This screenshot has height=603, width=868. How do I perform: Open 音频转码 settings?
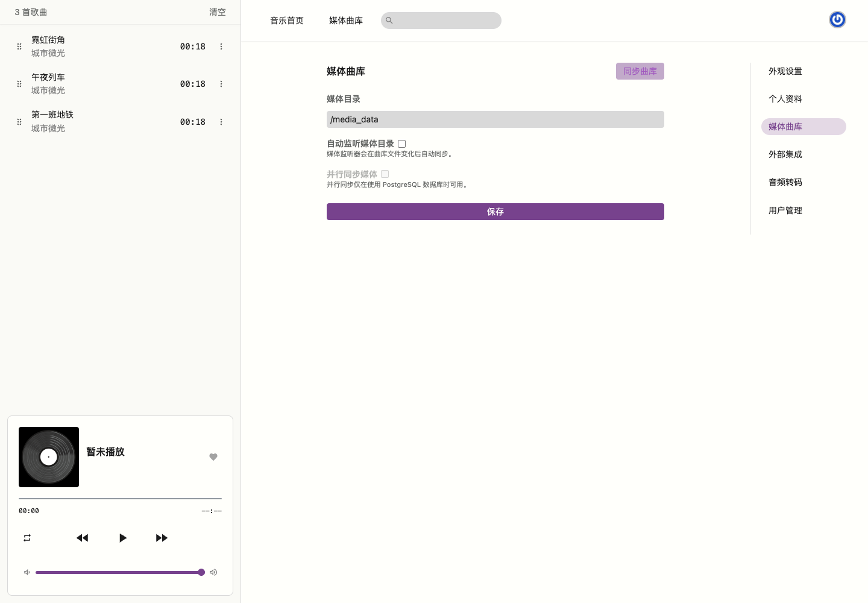(x=785, y=182)
